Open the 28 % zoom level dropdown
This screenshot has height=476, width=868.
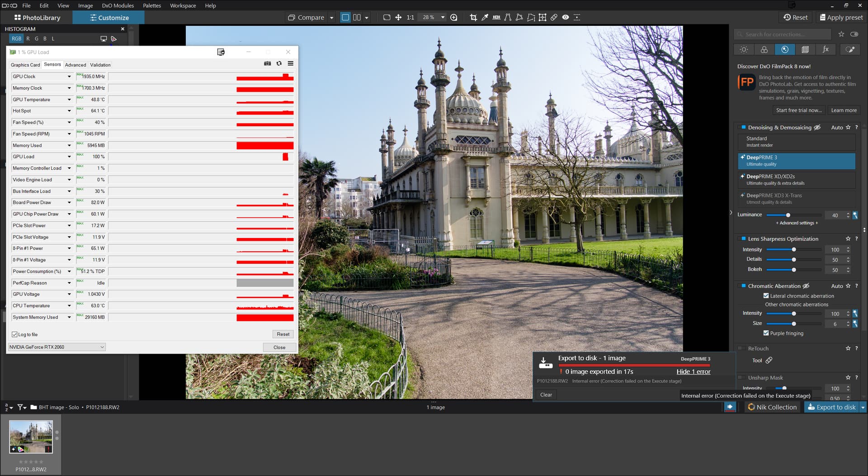coord(443,17)
